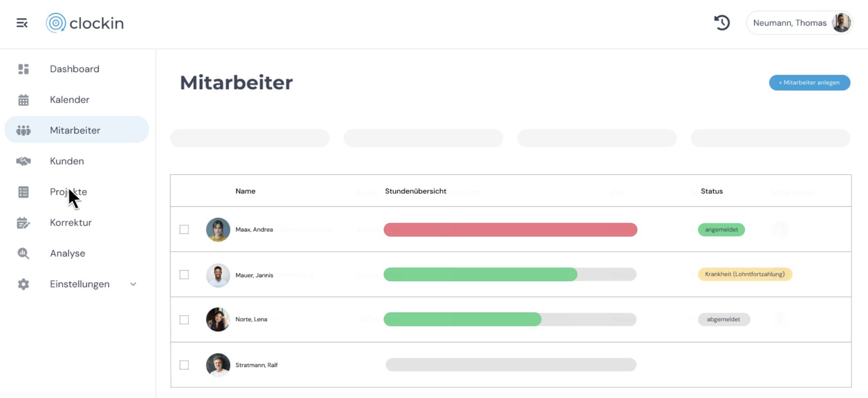
Task: Click the clockin logo
Action: pyautogui.click(x=85, y=23)
